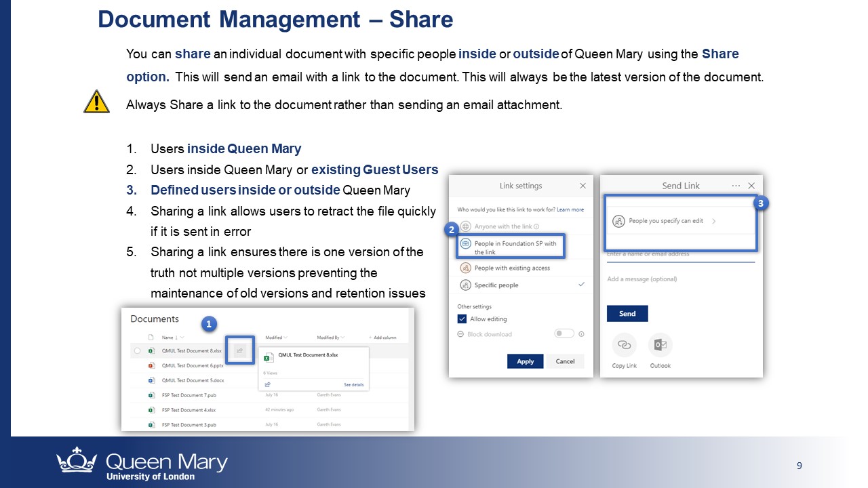
Task: Click the Outlook icon in Send Link
Action: point(660,345)
